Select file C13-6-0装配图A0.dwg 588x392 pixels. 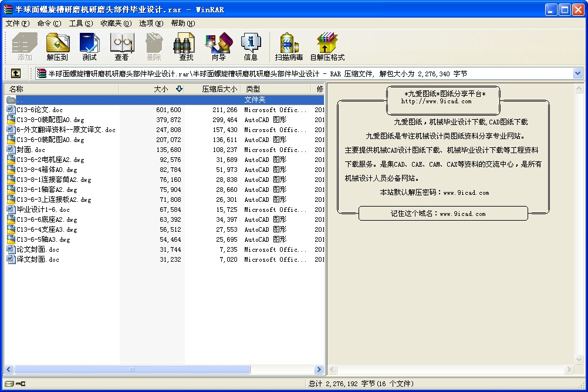coord(50,140)
